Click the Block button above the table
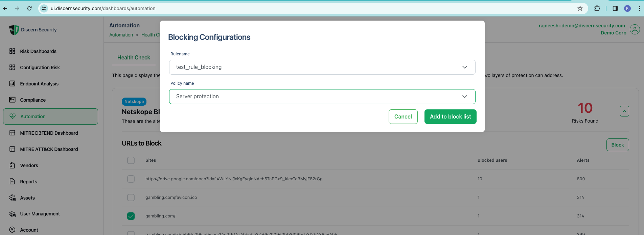 pos(618,145)
